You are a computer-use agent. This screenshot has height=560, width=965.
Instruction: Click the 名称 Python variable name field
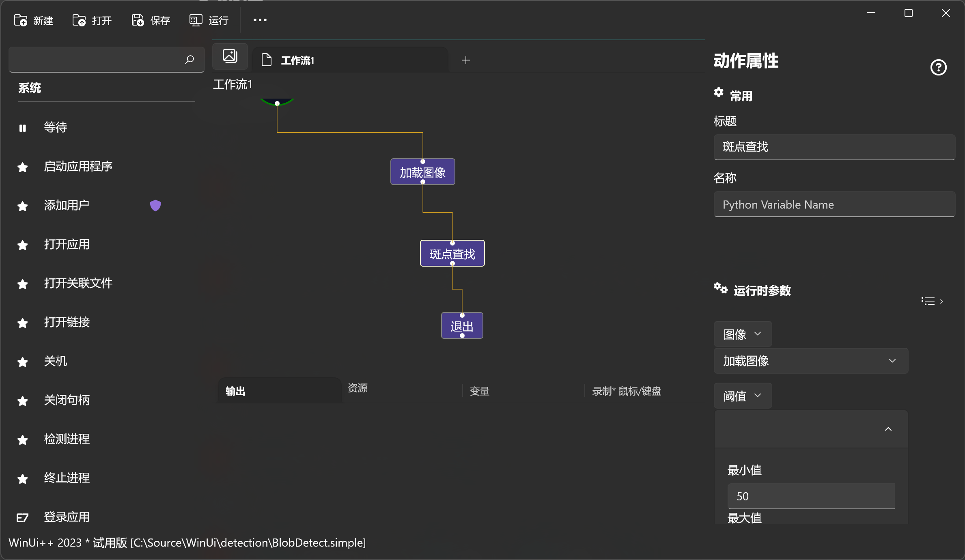pos(834,205)
